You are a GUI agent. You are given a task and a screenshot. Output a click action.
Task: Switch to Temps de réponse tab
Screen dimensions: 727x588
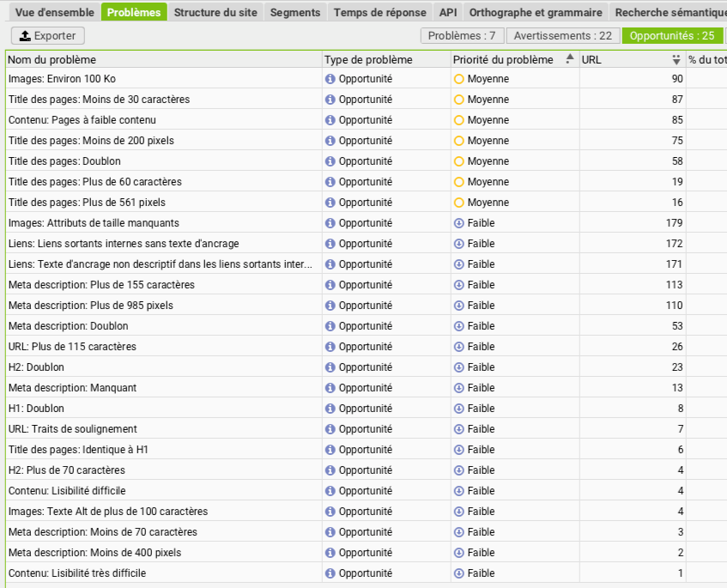379,12
